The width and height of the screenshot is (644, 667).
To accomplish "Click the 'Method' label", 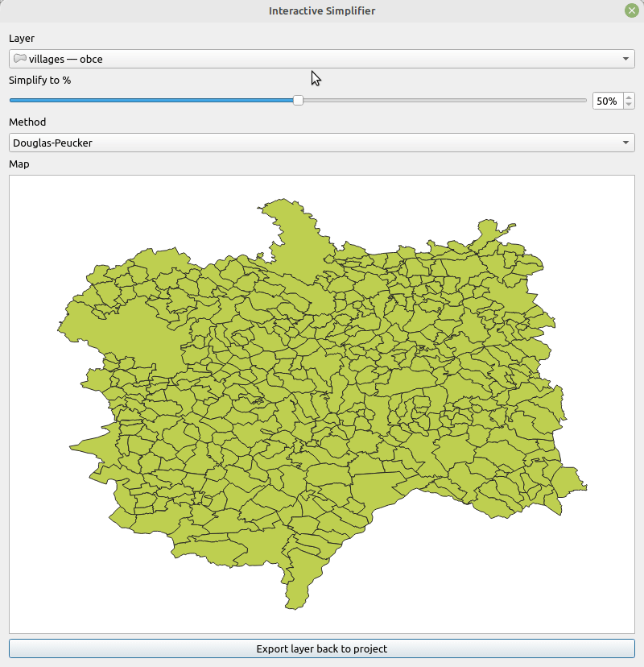I will click(27, 122).
